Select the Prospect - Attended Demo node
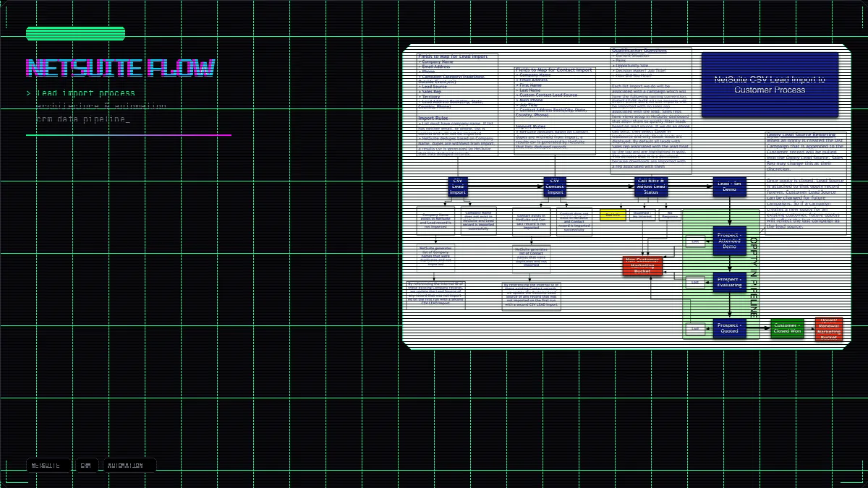Viewport: 868px width, 488px height. (x=729, y=241)
